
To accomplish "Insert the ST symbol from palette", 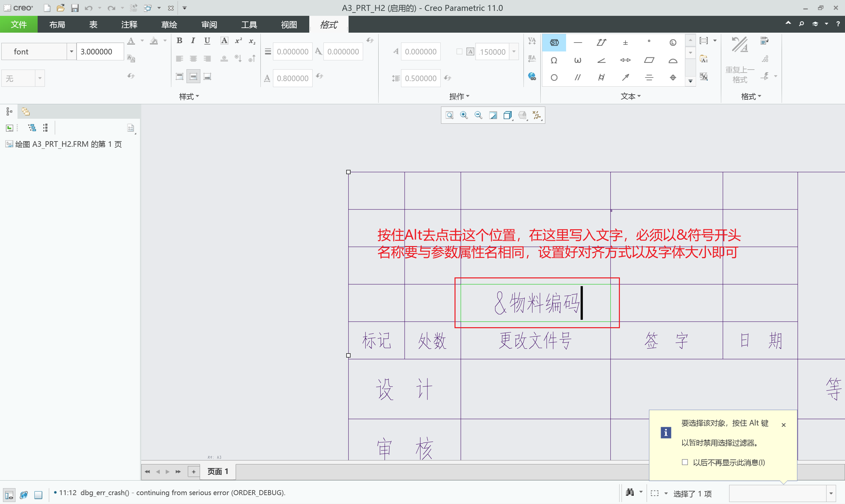I will [554, 43].
